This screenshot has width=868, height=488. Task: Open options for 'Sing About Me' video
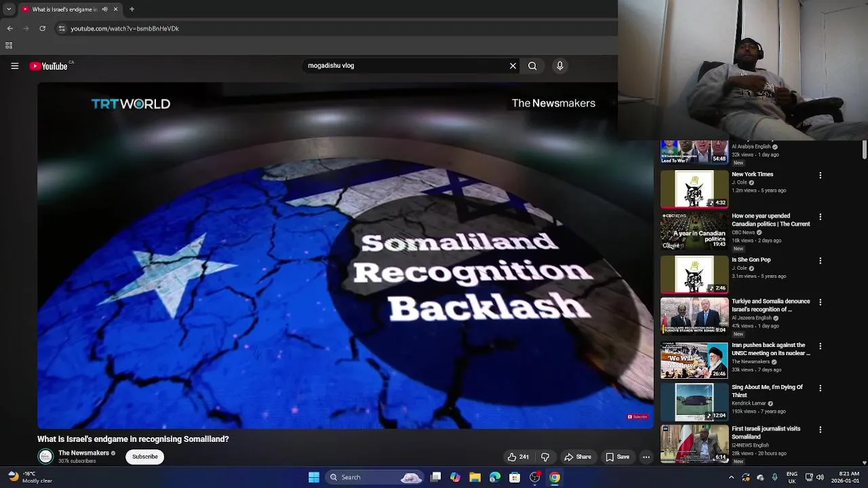820,388
